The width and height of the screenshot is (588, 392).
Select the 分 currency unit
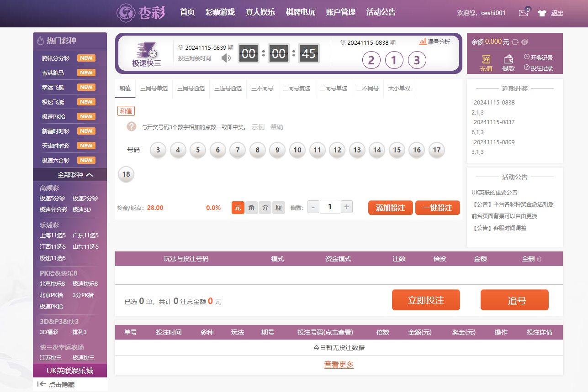[265, 208]
